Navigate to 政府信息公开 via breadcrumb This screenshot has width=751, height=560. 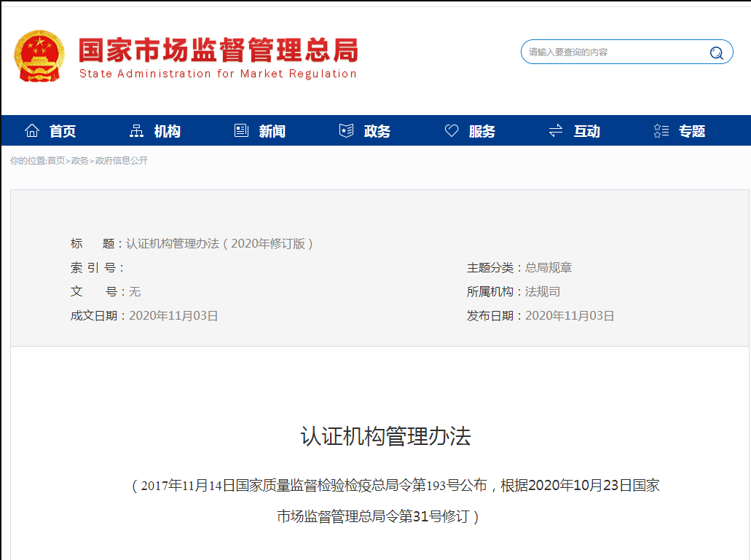(121, 160)
